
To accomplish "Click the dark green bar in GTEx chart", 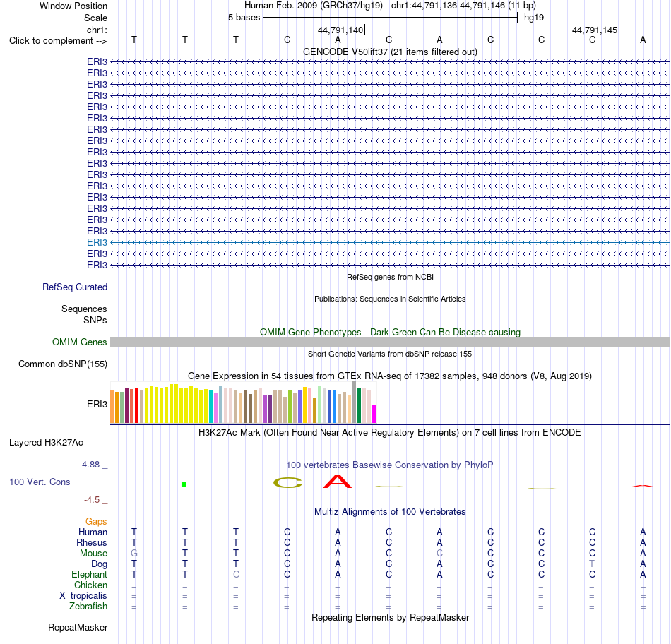I will pos(359,405).
